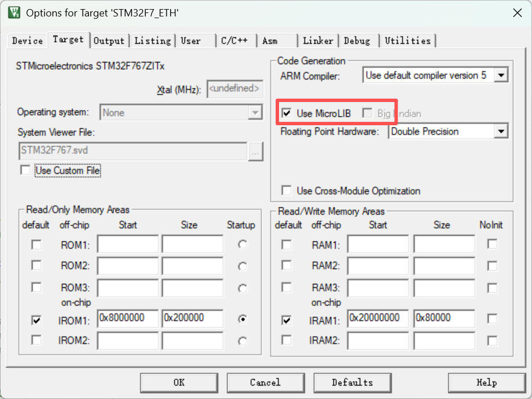Switch to the Device tab
Viewport: 532px width, 399px height.
[27, 41]
